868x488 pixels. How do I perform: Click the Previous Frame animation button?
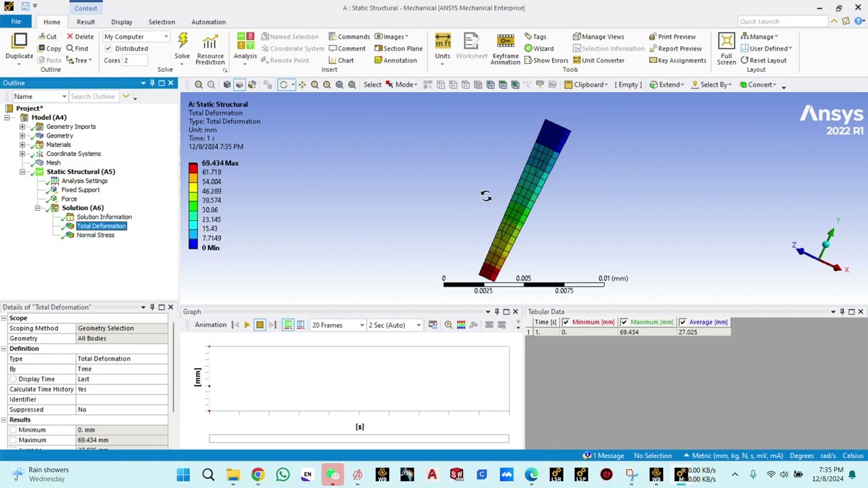(x=235, y=325)
